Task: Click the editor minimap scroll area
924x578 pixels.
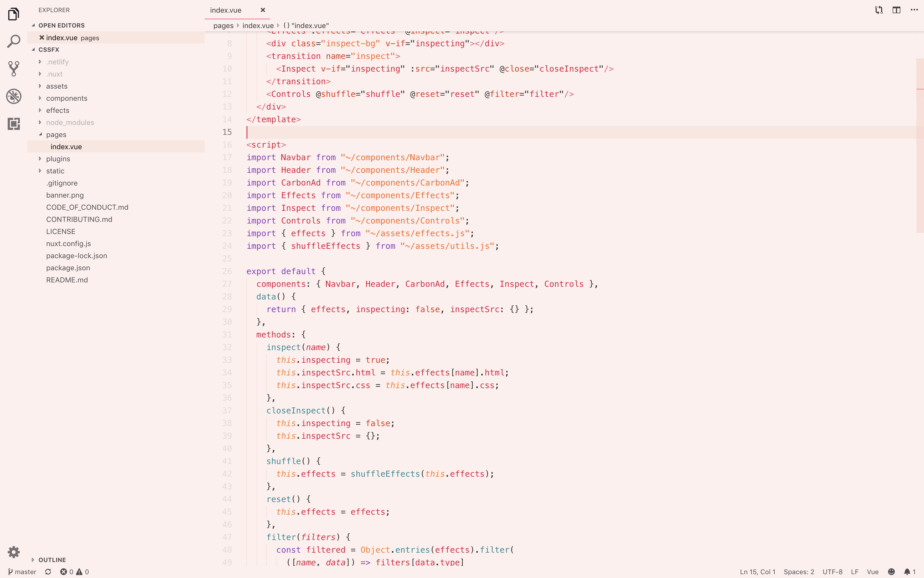Action: (920, 145)
